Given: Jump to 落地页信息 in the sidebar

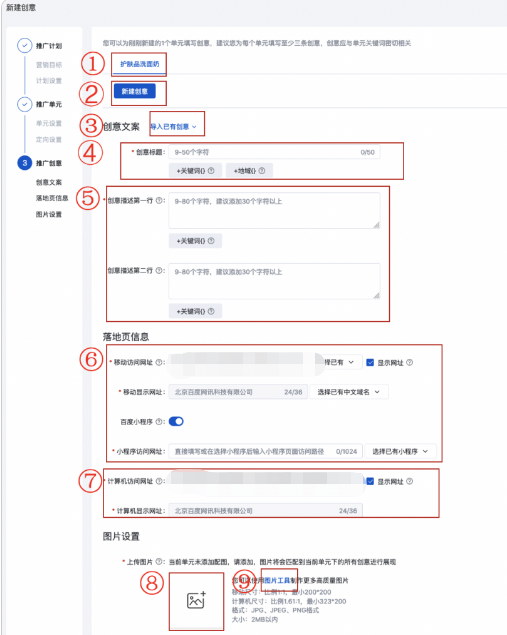Looking at the screenshot, I should tap(52, 198).
